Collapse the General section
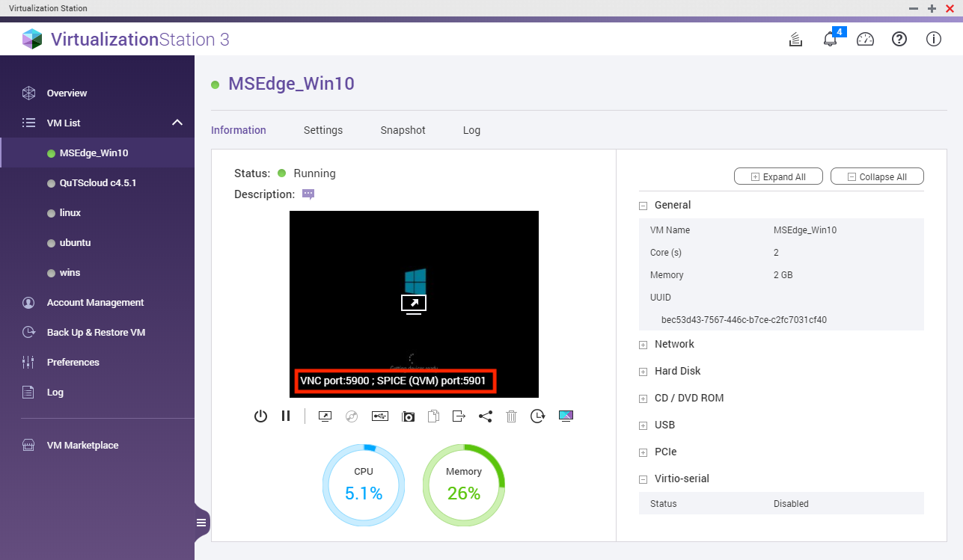Screen dimensions: 963x560 pos(643,206)
